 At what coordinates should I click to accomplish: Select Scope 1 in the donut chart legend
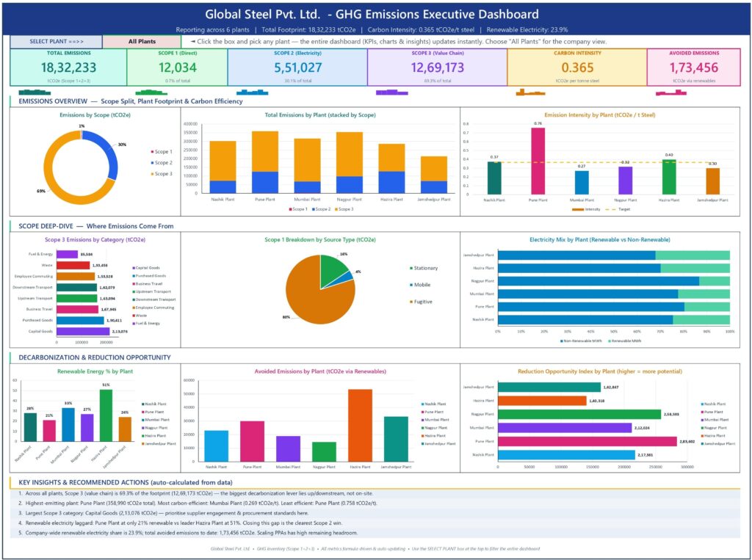(x=161, y=151)
